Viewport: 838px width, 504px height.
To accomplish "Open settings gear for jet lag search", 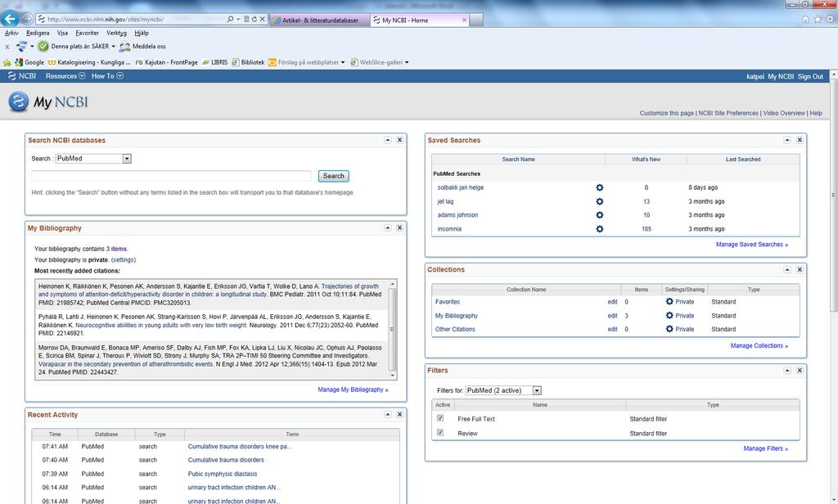I will click(600, 201).
